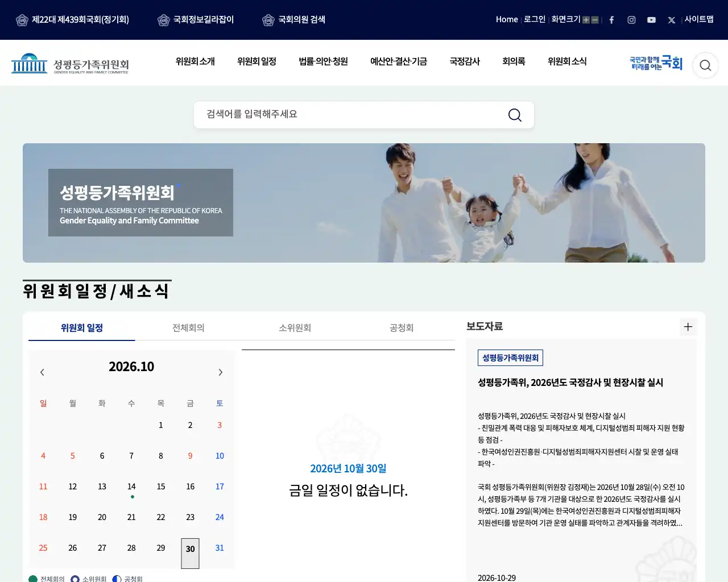The width and height of the screenshot is (728, 582).
Task: Decrease screen size with minus icon
Action: click(x=595, y=20)
